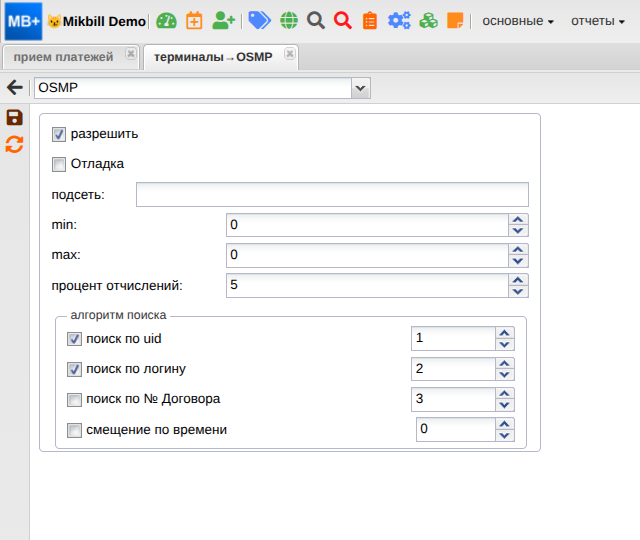Increase the min value with up arrow
Viewport: 640px width, 540px height.
click(x=518, y=219)
